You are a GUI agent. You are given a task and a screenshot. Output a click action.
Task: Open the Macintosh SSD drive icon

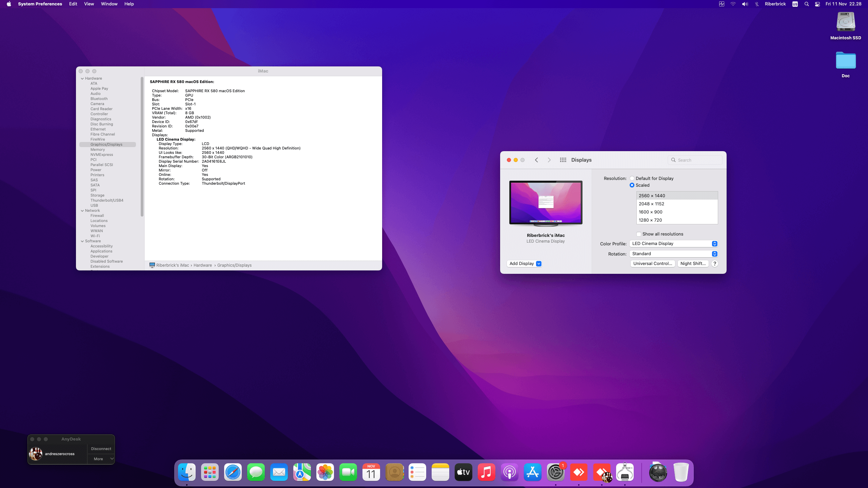(846, 22)
